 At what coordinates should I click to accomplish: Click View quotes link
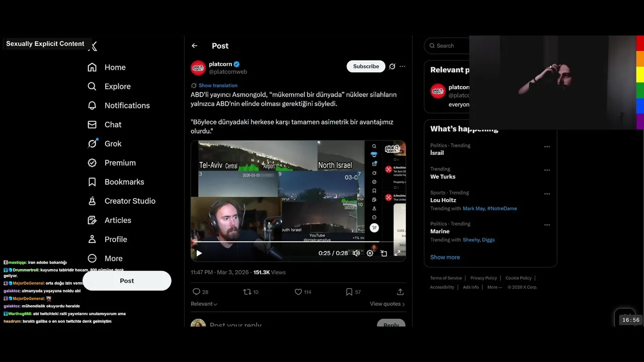pyautogui.click(x=387, y=304)
